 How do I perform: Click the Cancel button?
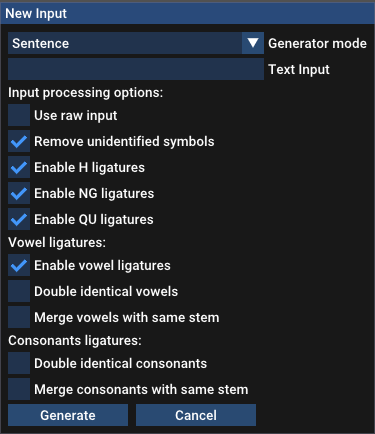pos(196,415)
